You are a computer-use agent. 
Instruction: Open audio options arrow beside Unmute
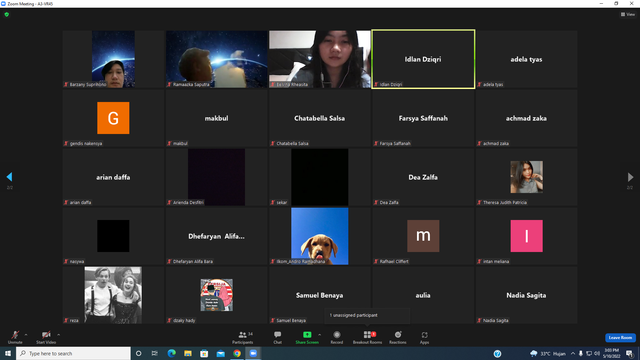point(26,335)
